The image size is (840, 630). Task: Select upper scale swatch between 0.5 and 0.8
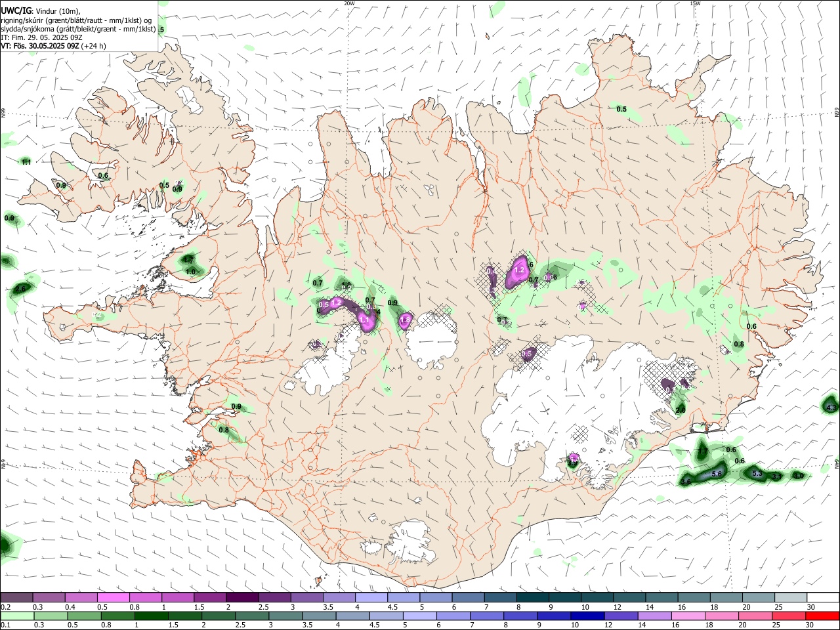coord(113,598)
